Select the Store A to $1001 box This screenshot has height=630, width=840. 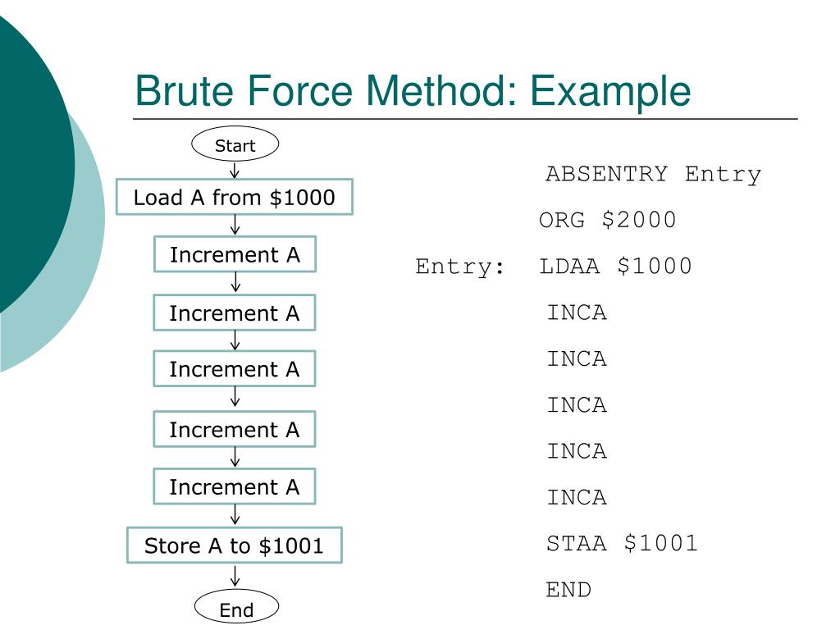point(235,546)
